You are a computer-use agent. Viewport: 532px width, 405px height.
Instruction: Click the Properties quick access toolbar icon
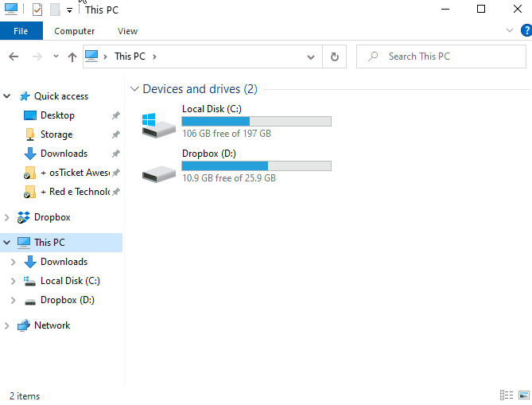click(37, 10)
